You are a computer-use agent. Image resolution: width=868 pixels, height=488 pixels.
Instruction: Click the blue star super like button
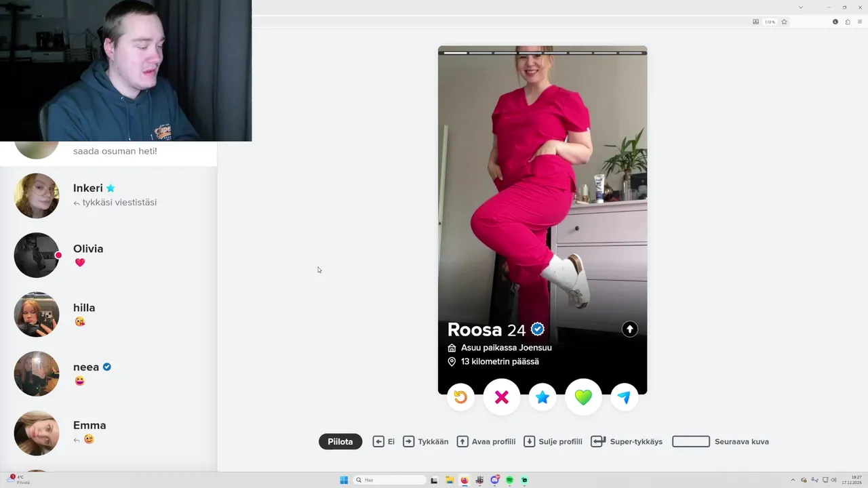(x=542, y=397)
